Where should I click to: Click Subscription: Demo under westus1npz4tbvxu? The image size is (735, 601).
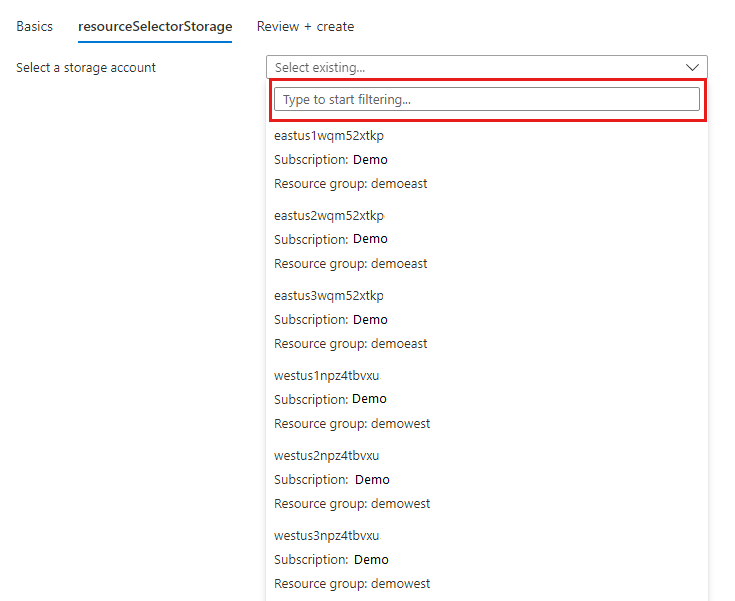(x=330, y=399)
